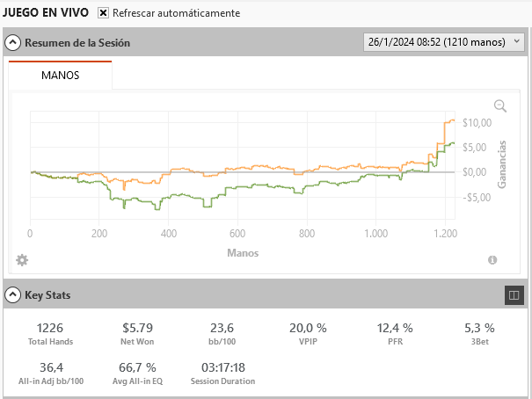Open the session date dropdown
The height and width of the screenshot is (399, 532).
pyautogui.click(x=444, y=42)
